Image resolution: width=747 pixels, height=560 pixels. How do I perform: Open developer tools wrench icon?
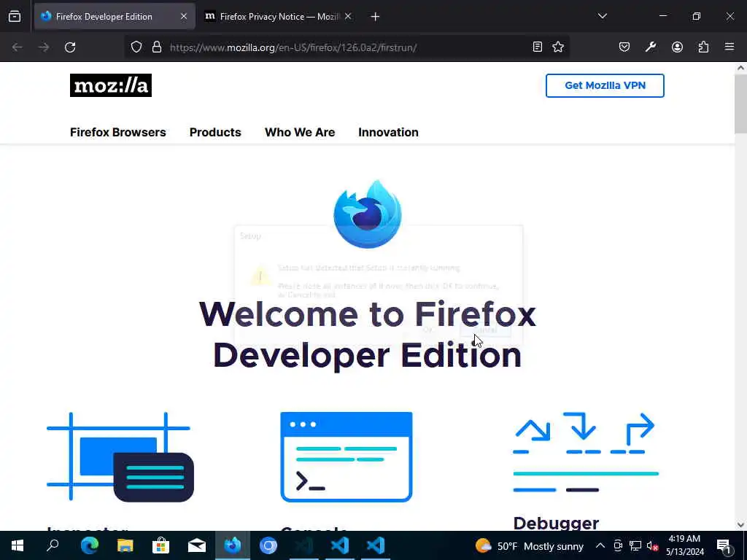tap(651, 47)
